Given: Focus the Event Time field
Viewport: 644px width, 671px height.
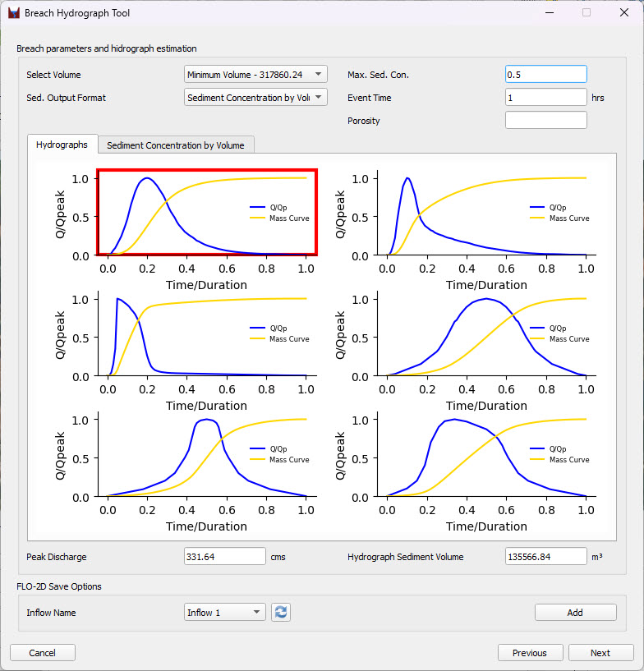Looking at the screenshot, I should pos(545,98).
